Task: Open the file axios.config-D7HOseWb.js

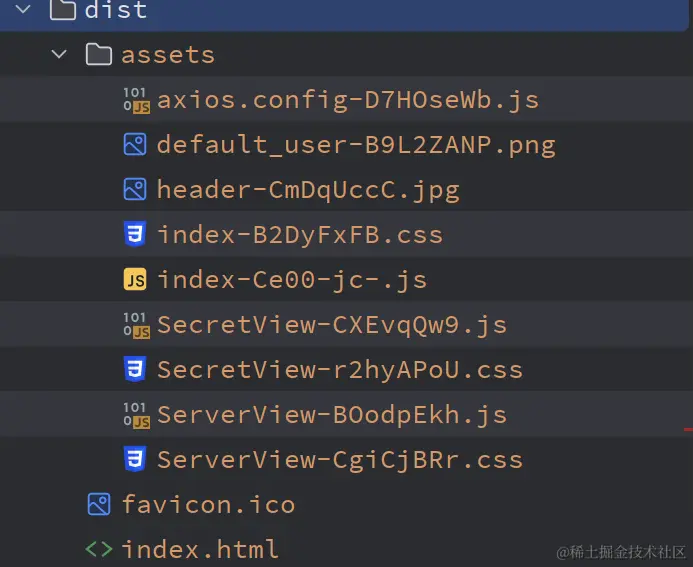Action: point(348,100)
